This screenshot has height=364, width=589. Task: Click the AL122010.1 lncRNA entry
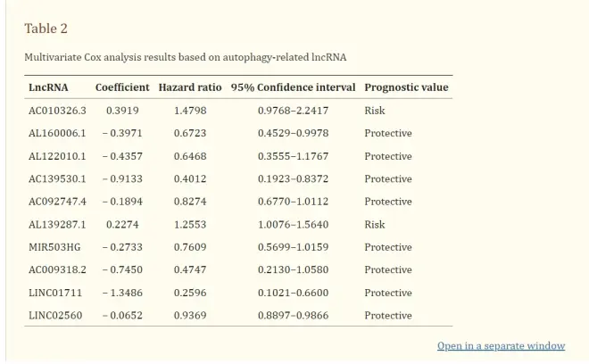pyautogui.click(x=57, y=156)
